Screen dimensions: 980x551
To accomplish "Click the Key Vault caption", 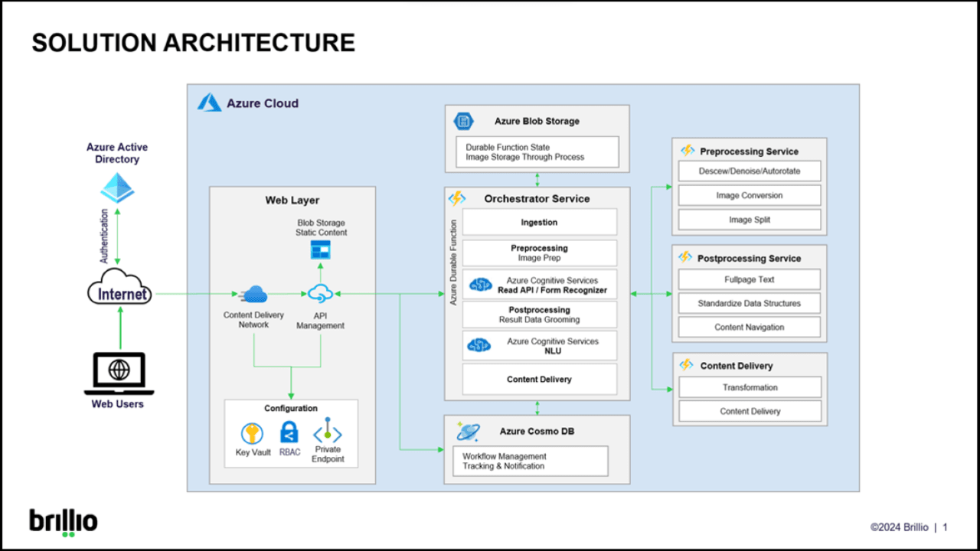I will [x=253, y=453].
